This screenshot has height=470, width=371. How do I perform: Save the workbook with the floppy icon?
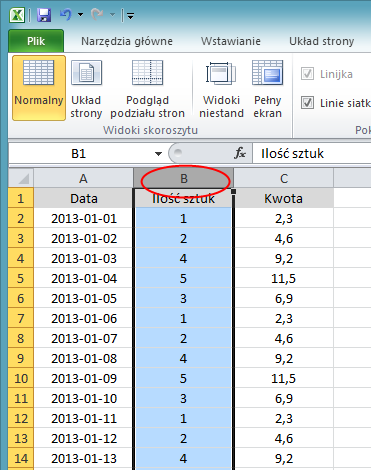(44, 15)
